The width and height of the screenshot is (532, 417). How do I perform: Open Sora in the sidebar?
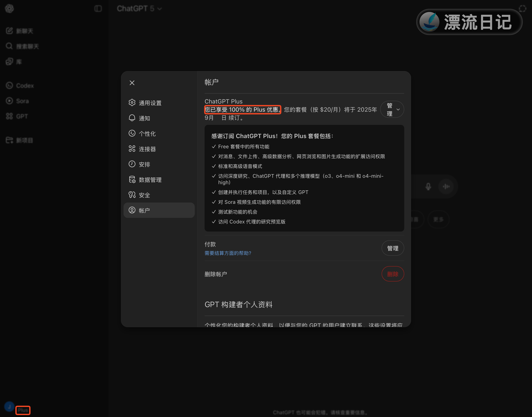pyautogui.click(x=17, y=101)
